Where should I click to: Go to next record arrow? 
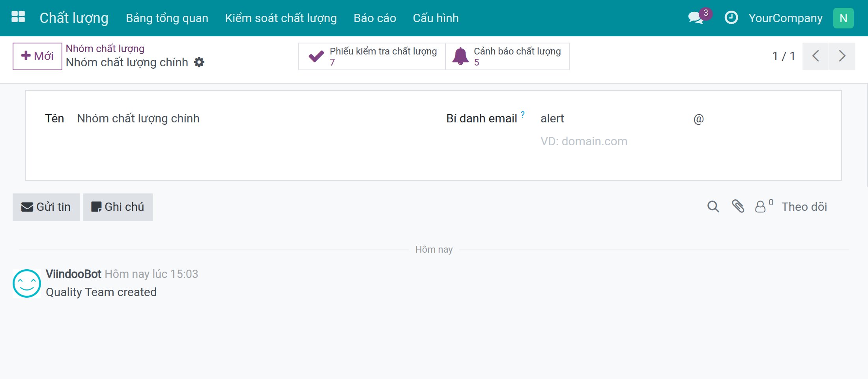coord(842,56)
